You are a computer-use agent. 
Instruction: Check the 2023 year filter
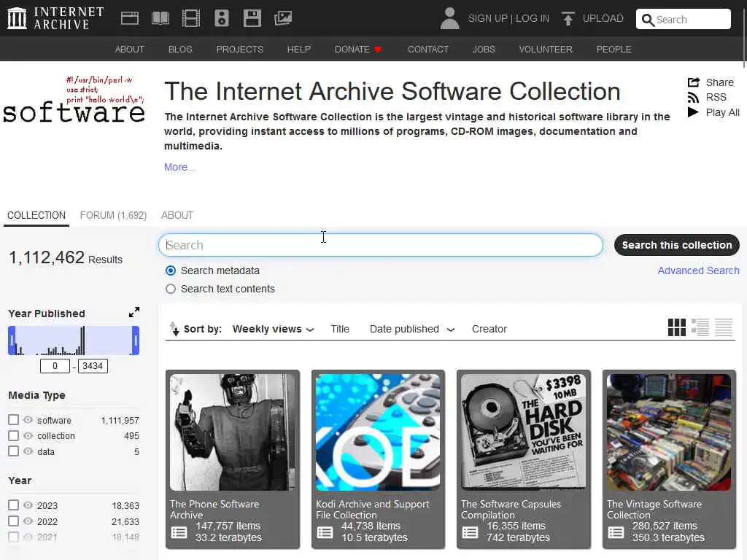13,505
